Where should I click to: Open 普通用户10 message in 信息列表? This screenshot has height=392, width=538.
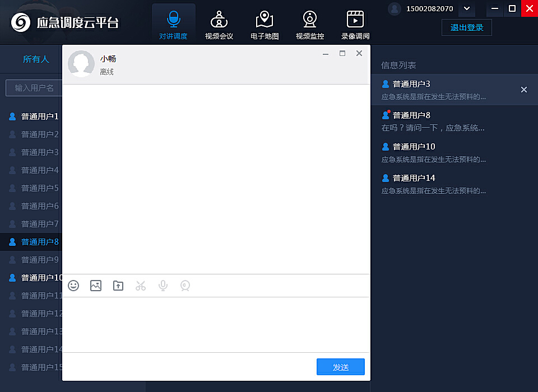click(454, 152)
